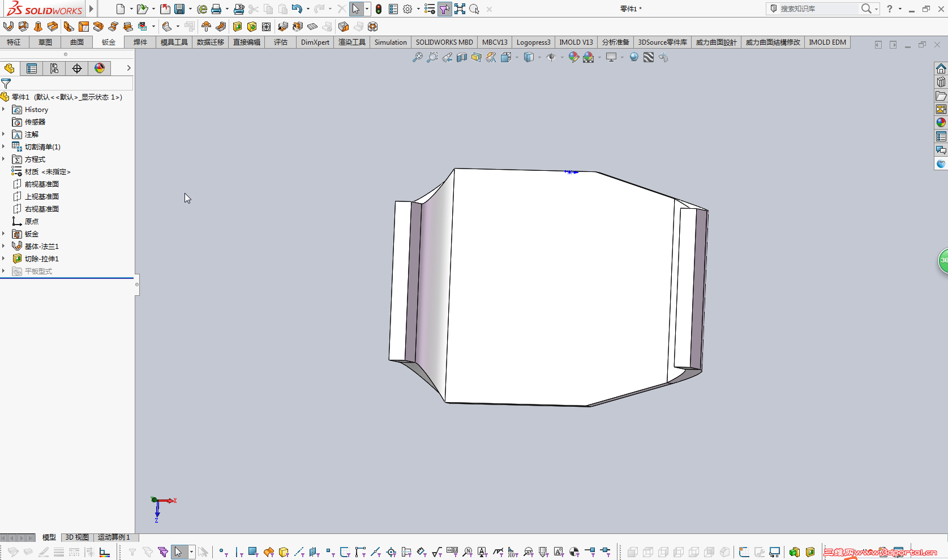Expand the SOLIDWORKS menu arrow
Viewport: 948px width, 560px height.
(91, 9)
